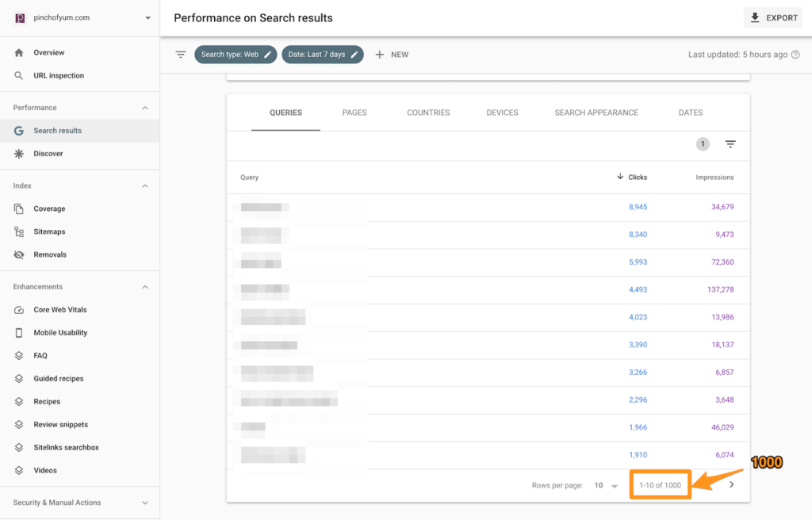The image size is (812, 520).
Task: Click the URL inspection magnifier icon
Action: pos(19,75)
